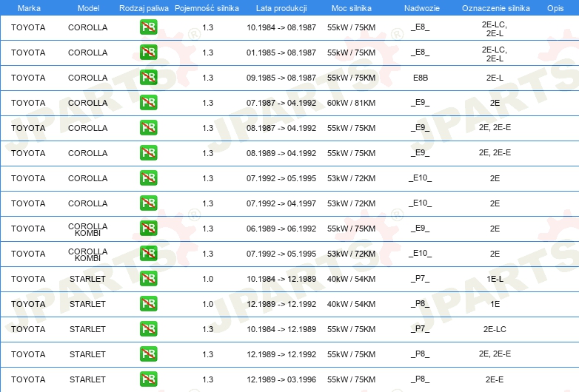
Task: Click the engine code 1E-L
Action: pyautogui.click(x=495, y=279)
